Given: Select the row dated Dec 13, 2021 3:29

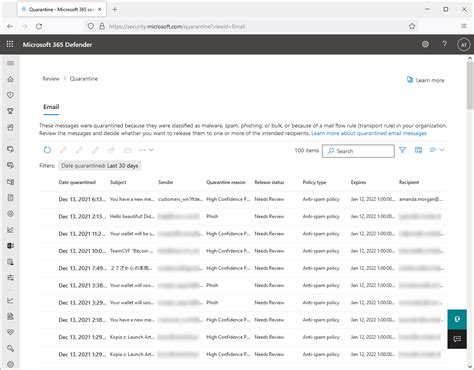Looking at the screenshot, I should click(x=243, y=303).
